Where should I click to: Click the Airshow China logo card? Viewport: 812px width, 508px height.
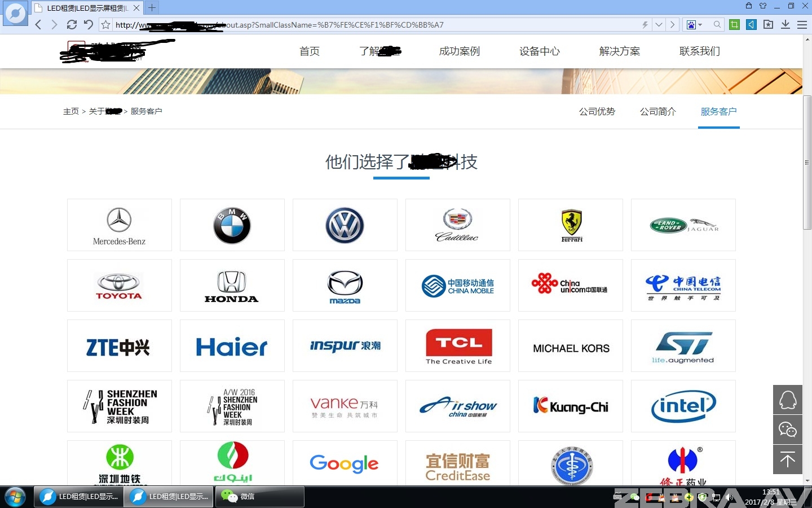tap(458, 406)
